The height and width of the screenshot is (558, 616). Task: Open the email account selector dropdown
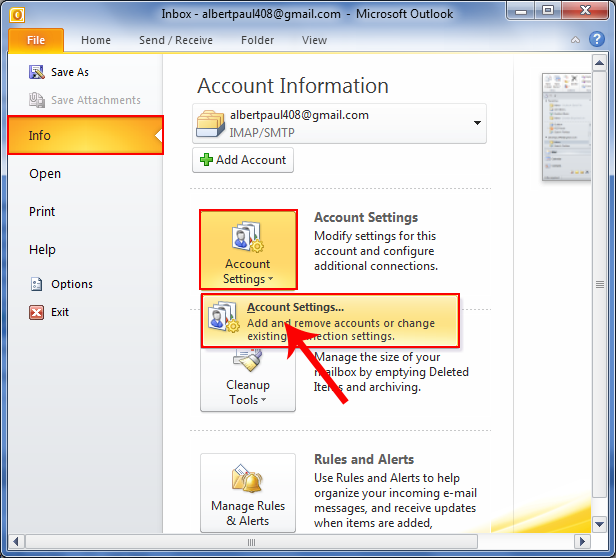[x=477, y=124]
